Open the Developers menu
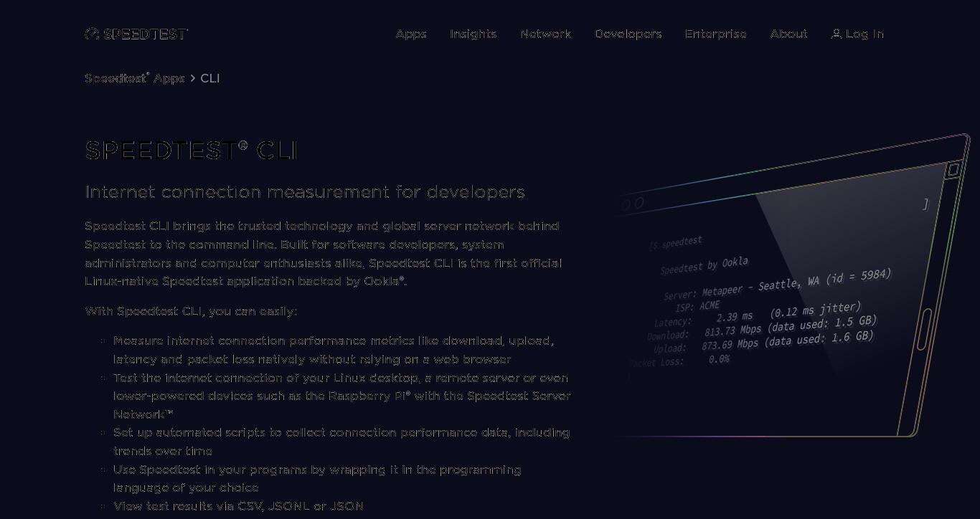The width and height of the screenshot is (980, 519). tap(628, 34)
